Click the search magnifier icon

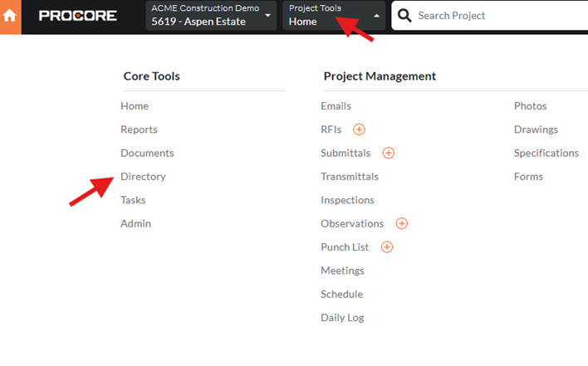(x=404, y=16)
